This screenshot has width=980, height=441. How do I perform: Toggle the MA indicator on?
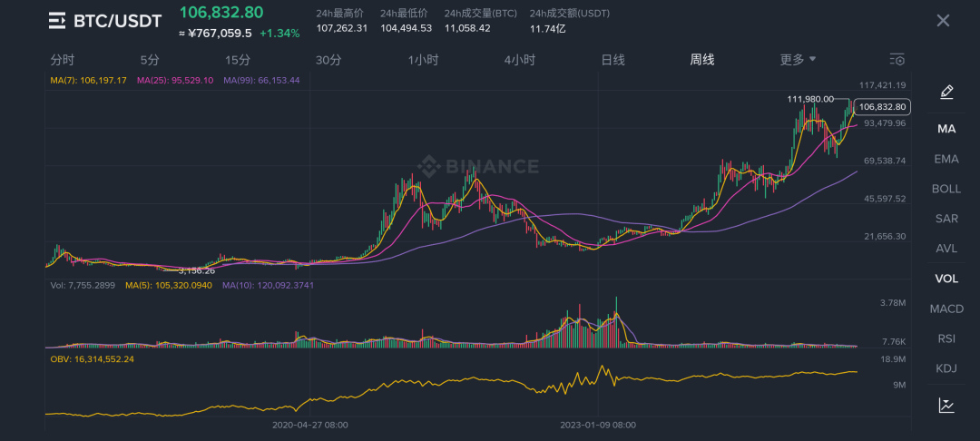(x=946, y=129)
